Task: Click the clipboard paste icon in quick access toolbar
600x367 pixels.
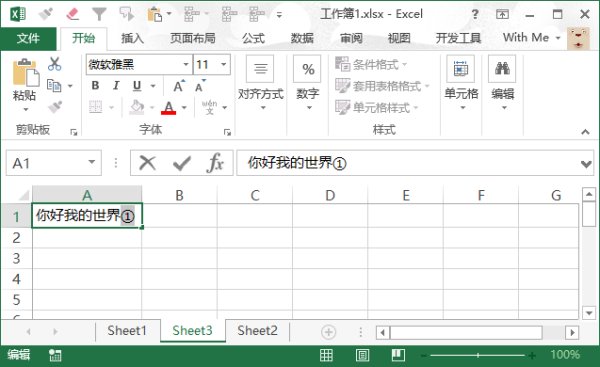Action: click(x=155, y=15)
